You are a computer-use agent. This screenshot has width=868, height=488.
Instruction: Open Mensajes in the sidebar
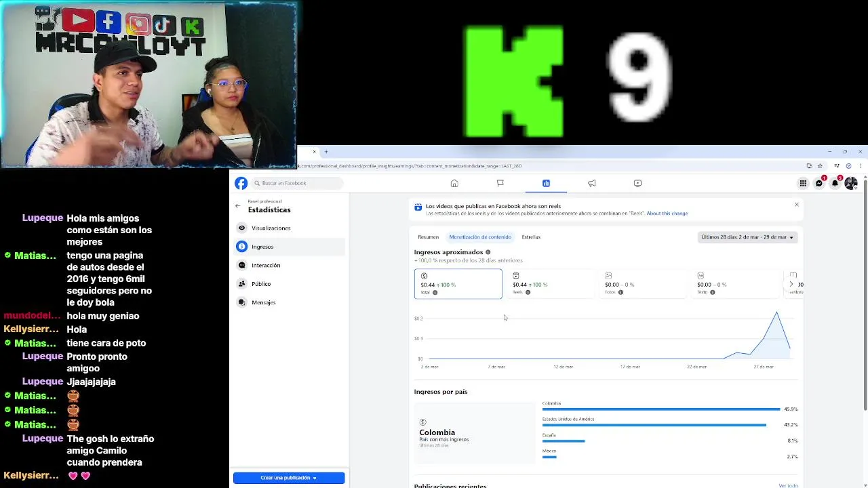(290, 302)
